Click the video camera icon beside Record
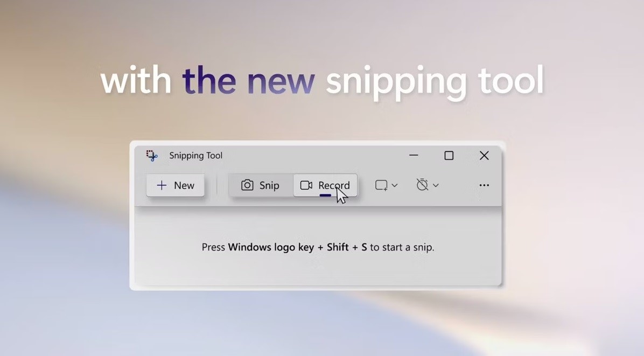 pyautogui.click(x=306, y=185)
